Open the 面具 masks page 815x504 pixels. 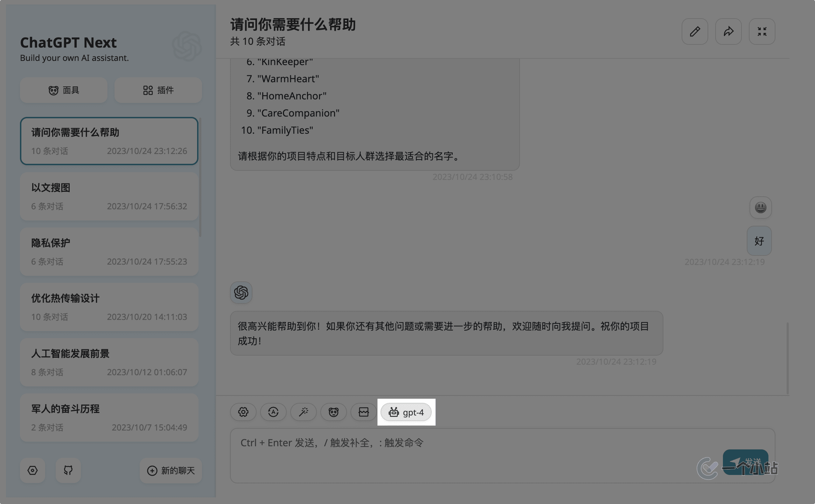click(64, 90)
